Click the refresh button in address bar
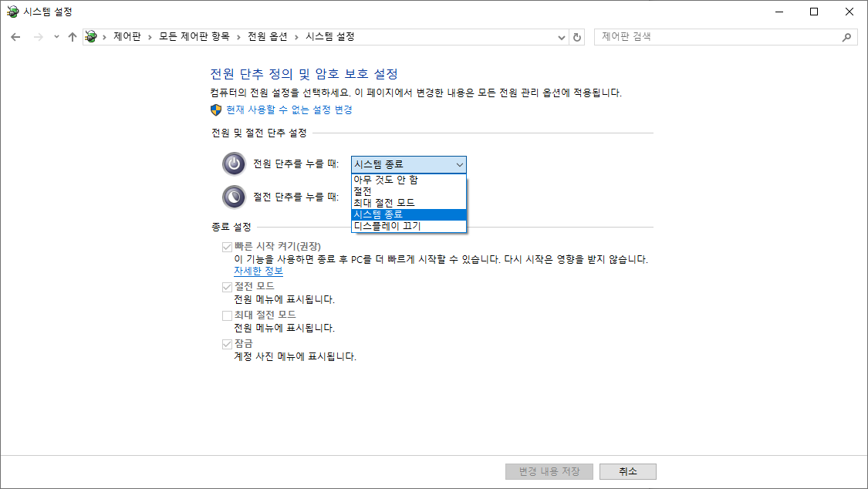The height and width of the screenshot is (489, 868). [577, 37]
